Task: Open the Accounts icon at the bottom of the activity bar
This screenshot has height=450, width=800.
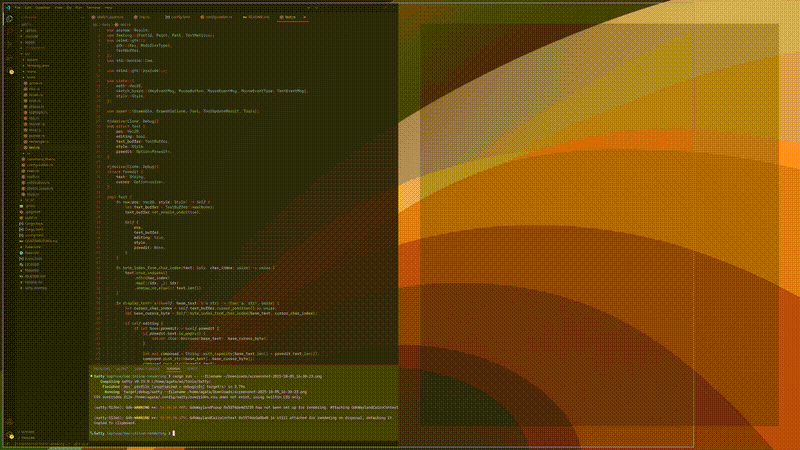Action: click(x=9, y=422)
